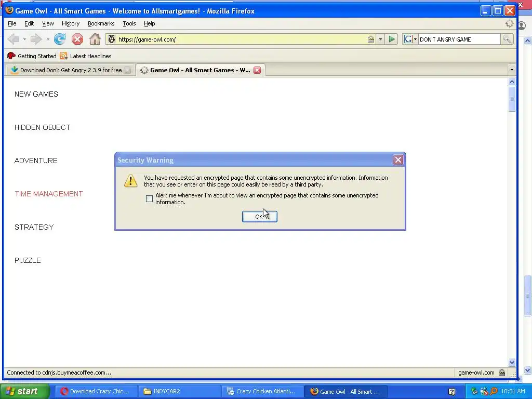Close the Game Owl tab
The image size is (532, 399).
click(257, 70)
